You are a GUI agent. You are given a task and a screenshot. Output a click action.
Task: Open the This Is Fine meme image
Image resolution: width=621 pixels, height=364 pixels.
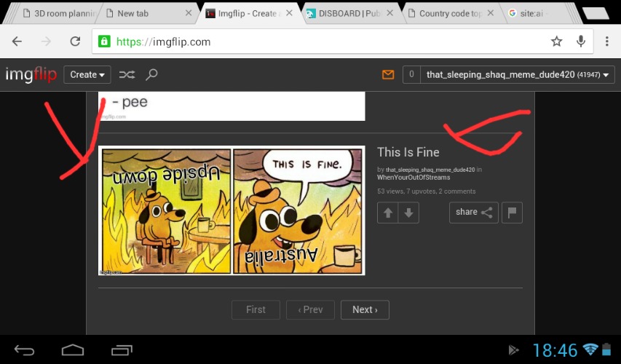click(x=232, y=211)
